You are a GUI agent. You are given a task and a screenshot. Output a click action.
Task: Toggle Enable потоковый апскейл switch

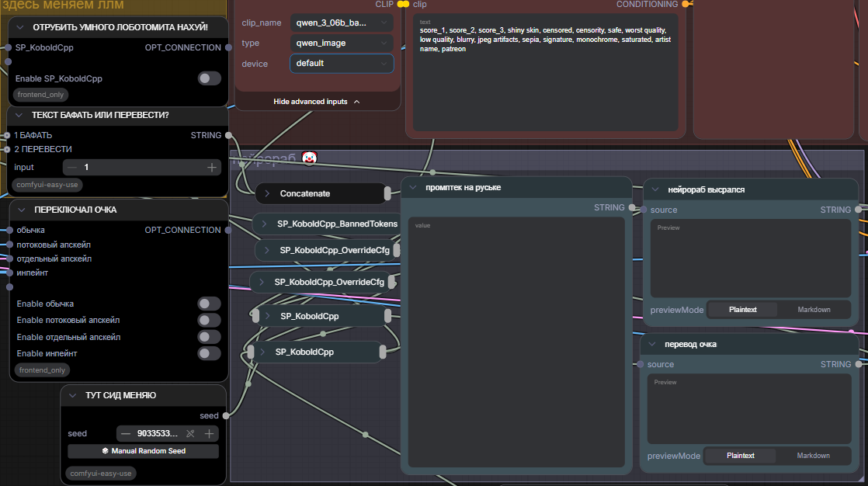point(210,320)
